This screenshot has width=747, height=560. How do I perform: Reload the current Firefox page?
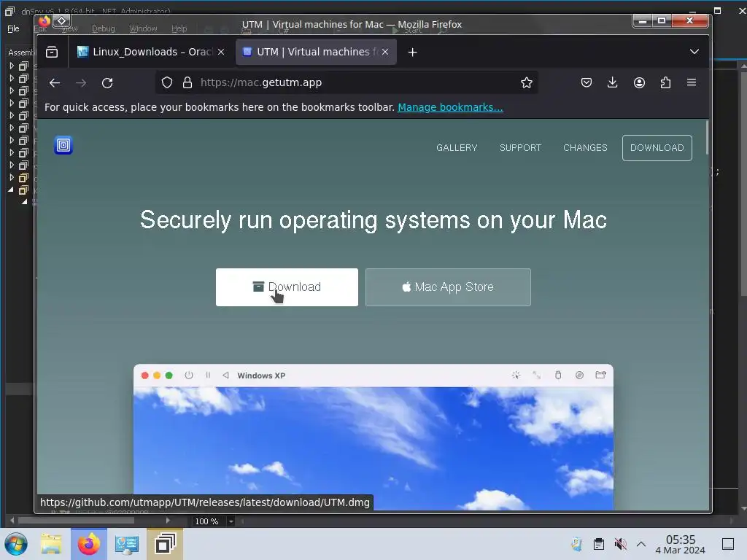click(x=107, y=83)
